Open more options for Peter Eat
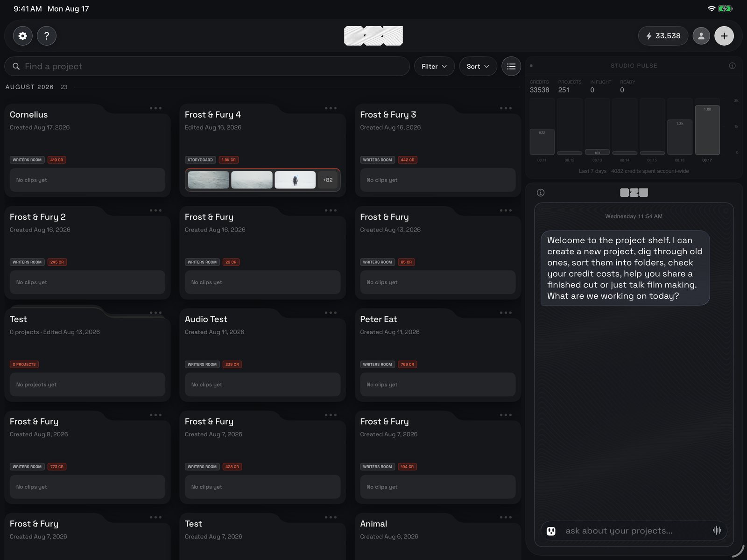 pyautogui.click(x=506, y=313)
